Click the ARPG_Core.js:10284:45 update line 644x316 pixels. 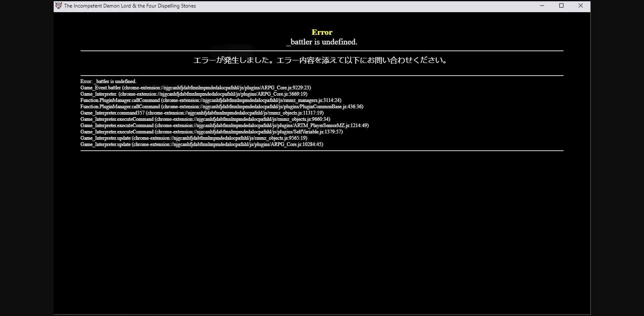tap(202, 144)
